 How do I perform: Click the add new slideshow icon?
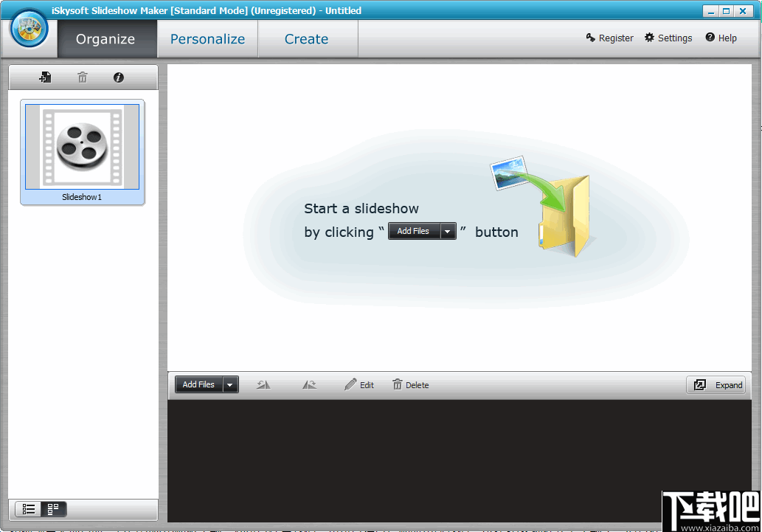(x=45, y=77)
